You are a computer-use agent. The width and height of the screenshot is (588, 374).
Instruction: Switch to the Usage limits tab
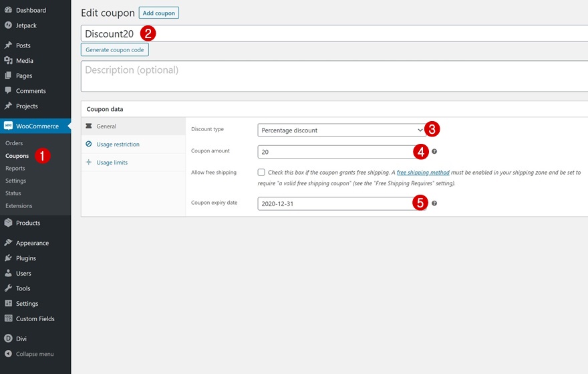coord(112,163)
